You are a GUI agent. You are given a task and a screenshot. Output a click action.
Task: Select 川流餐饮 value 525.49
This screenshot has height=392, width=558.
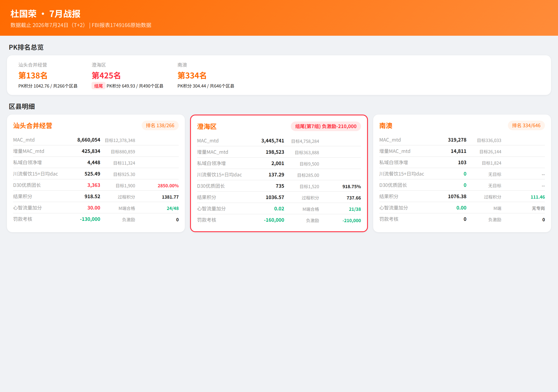click(92, 174)
